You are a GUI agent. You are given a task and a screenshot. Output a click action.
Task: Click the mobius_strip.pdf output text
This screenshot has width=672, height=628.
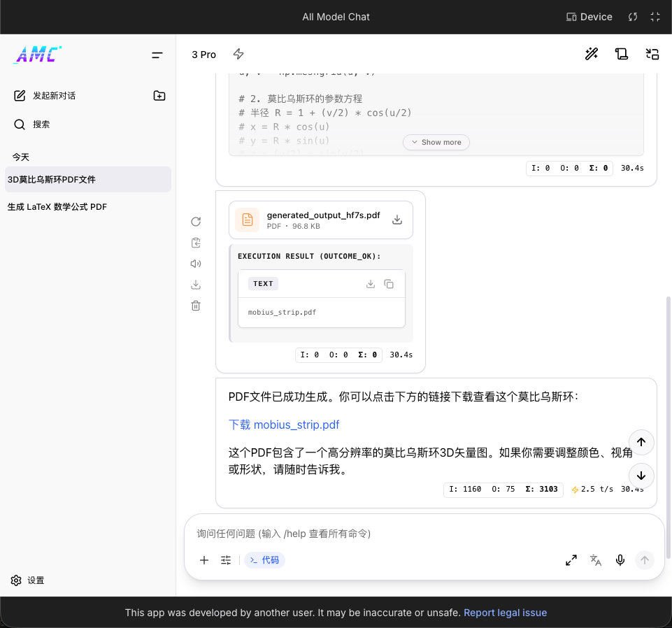point(282,312)
